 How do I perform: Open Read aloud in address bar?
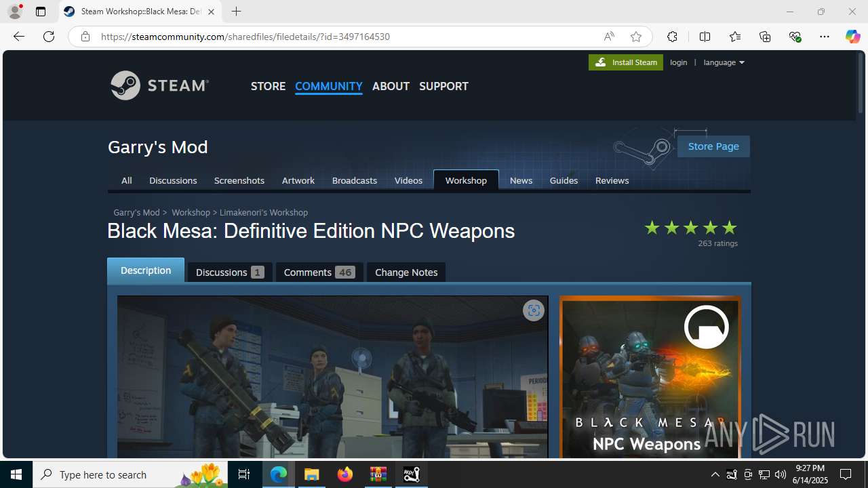click(x=609, y=37)
